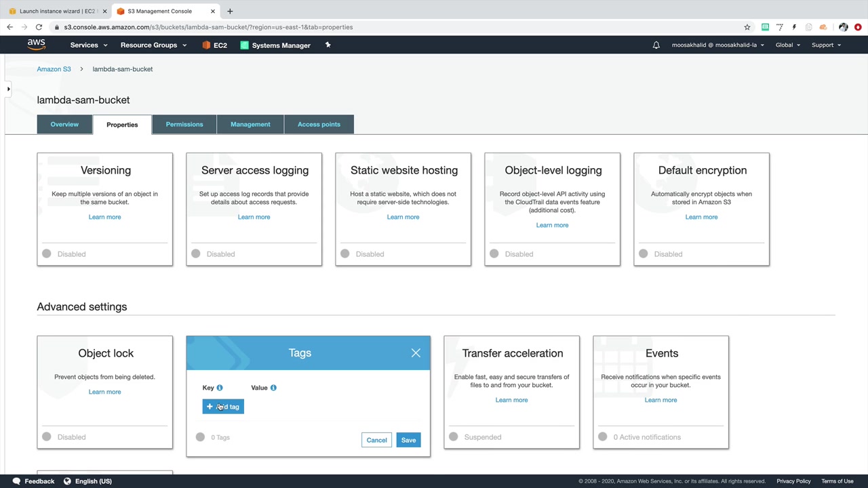This screenshot has height=488, width=868.
Task: Click the Amazon S3 breadcrumb link
Action: [x=54, y=69]
